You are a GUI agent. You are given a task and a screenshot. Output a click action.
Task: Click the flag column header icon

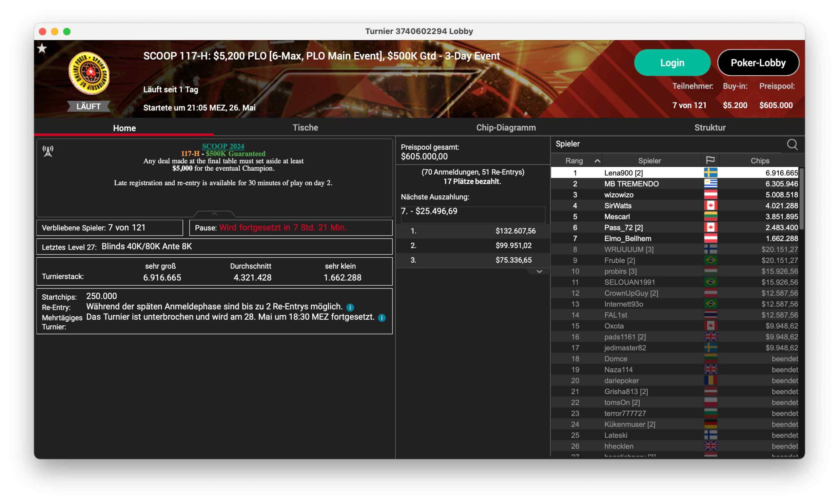tap(710, 160)
